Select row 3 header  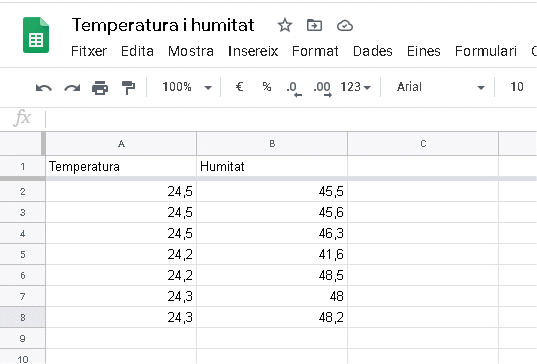[23, 213]
